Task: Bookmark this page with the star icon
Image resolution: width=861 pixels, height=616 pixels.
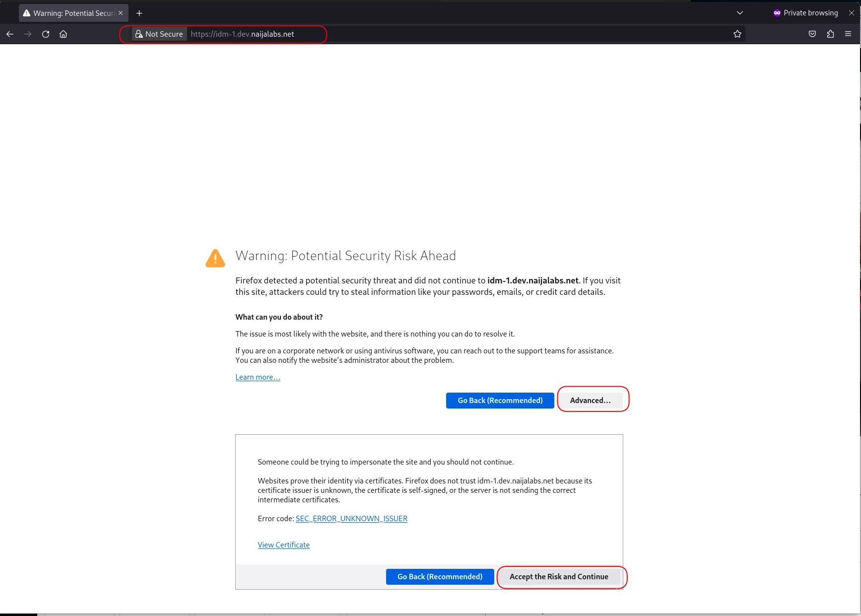Action: click(x=737, y=34)
